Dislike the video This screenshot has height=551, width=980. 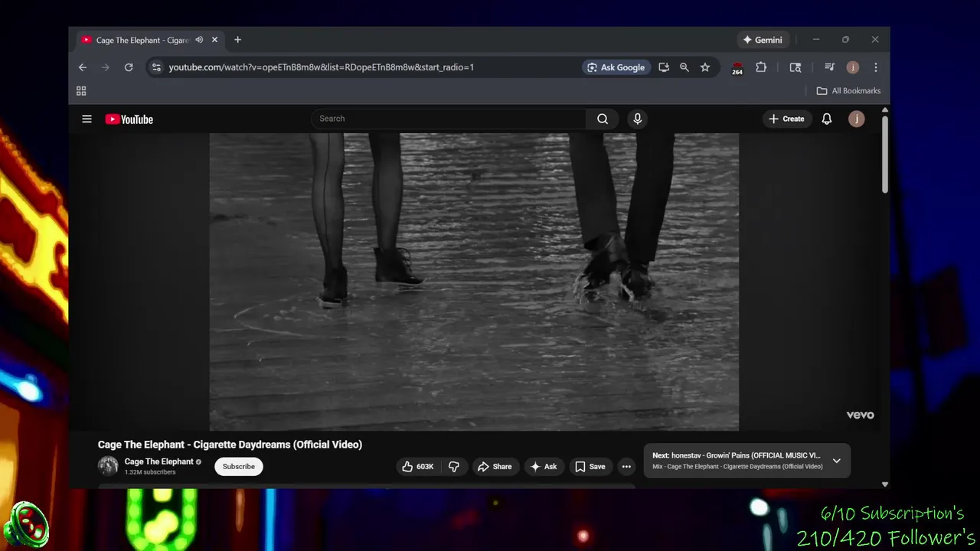tap(454, 467)
